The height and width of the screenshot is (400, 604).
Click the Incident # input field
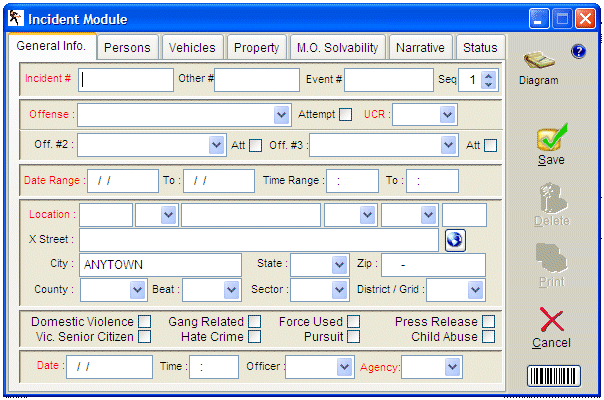[126, 80]
